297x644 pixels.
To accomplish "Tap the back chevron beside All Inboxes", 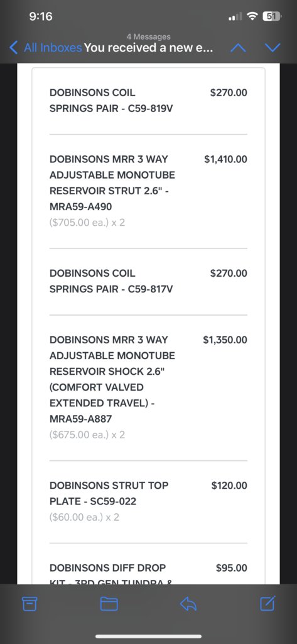I will (14, 48).
